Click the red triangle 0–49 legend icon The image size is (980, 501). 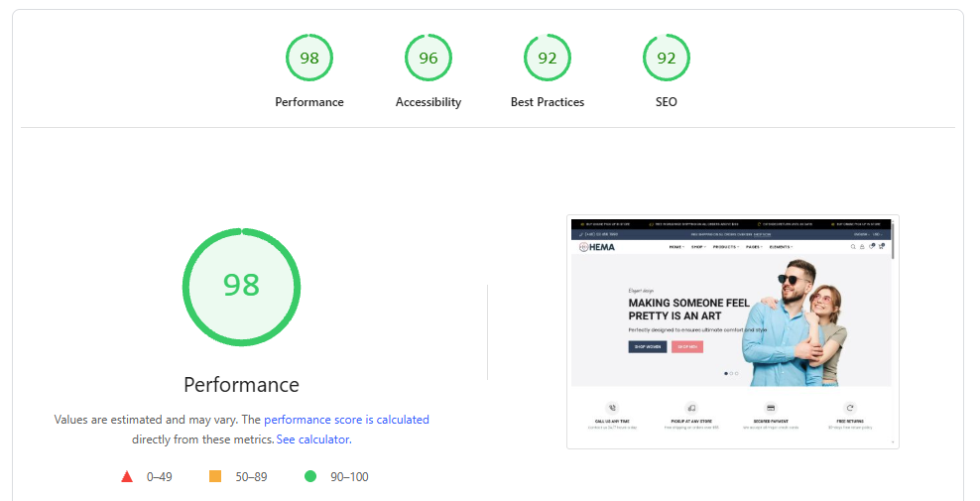pyautogui.click(x=127, y=477)
